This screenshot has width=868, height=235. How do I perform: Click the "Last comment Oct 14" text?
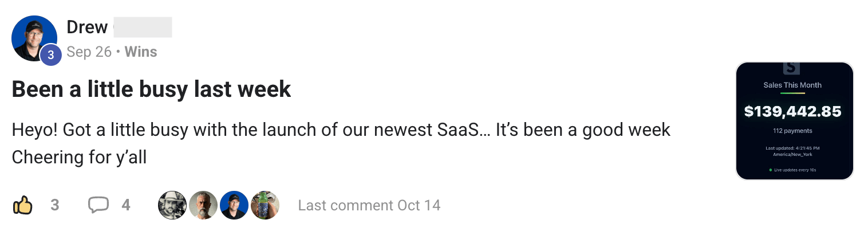[x=369, y=205]
